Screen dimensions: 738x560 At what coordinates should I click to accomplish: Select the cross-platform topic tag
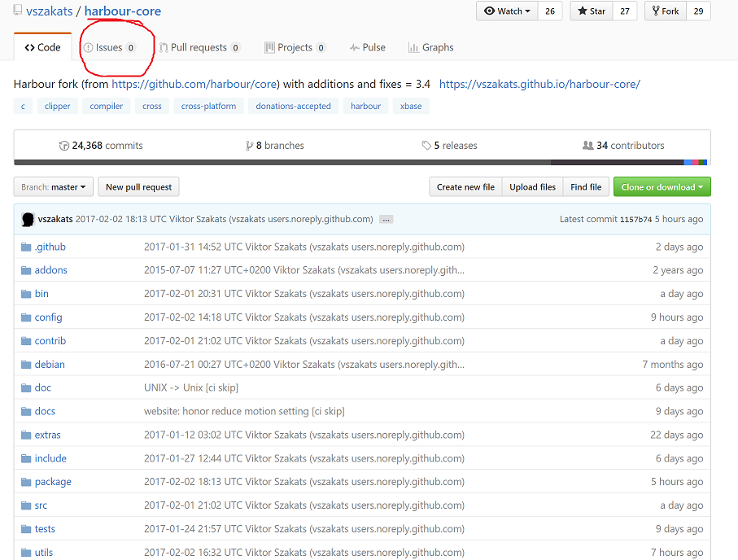(x=208, y=106)
